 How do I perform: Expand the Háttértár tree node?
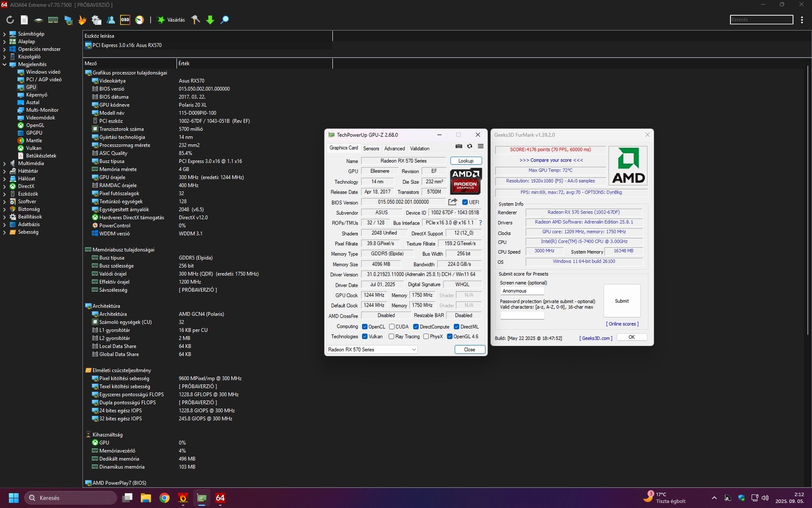[x=4, y=171]
